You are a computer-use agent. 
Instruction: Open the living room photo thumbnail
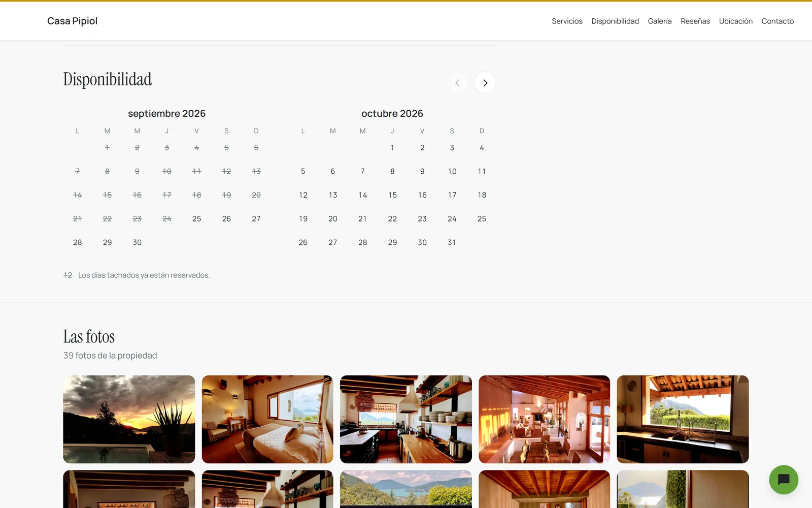point(544,419)
